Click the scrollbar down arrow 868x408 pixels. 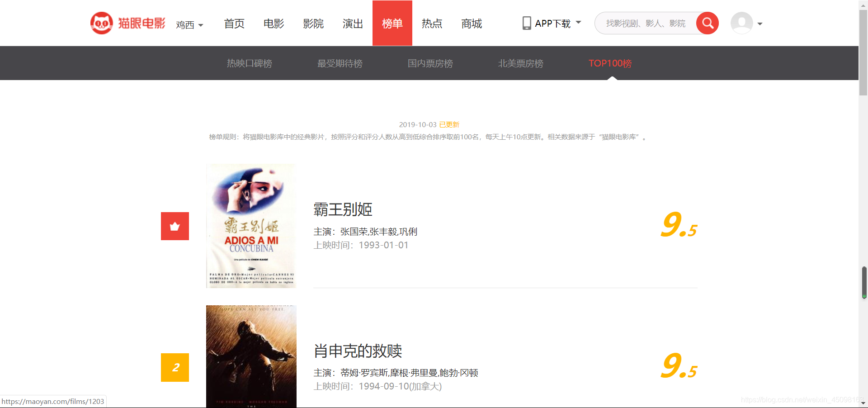tap(863, 403)
